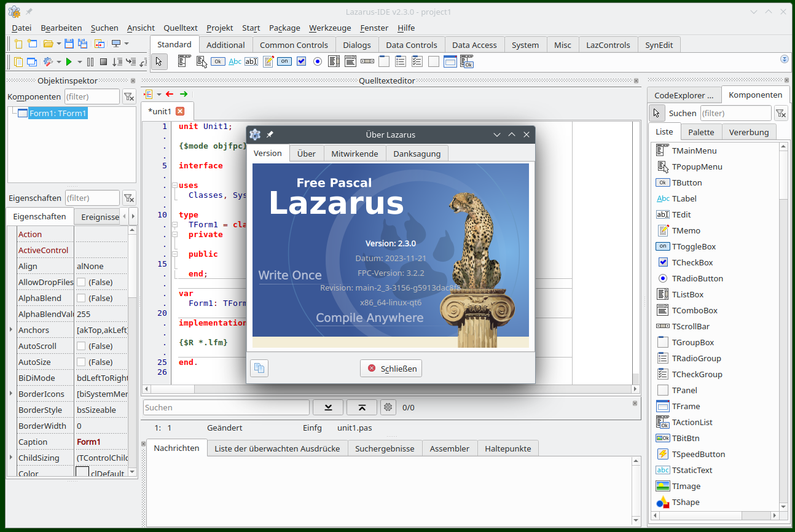Select TShape in the Komponenten list
The height and width of the screenshot is (532, 795).
pyautogui.click(x=686, y=502)
